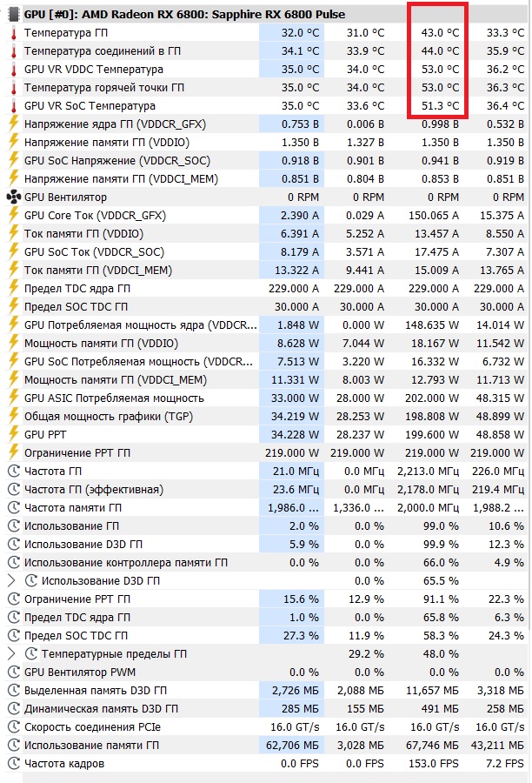Expand the collapsed Использование D3D ГП group arrow
The image size is (532, 783).
coord(11,580)
